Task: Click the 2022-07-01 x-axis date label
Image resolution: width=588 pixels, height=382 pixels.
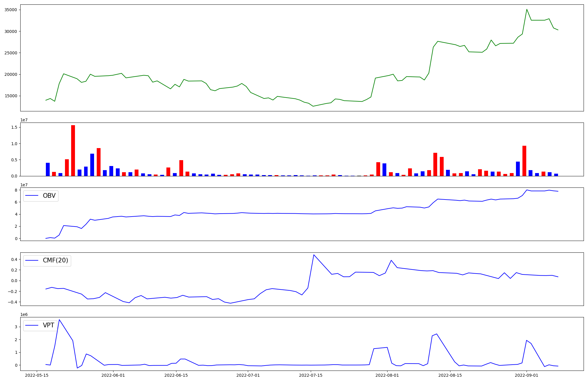Action: (x=248, y=375)
